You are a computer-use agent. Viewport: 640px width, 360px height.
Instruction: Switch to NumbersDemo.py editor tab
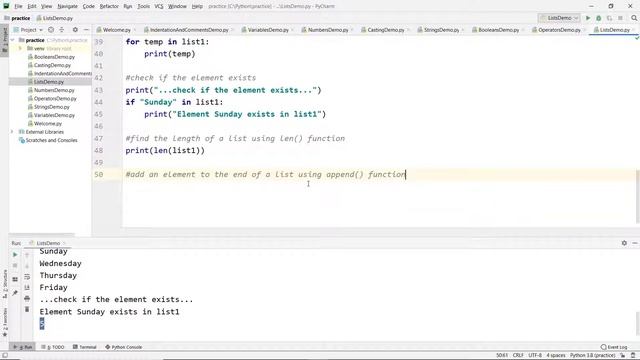tap(328, 30)
